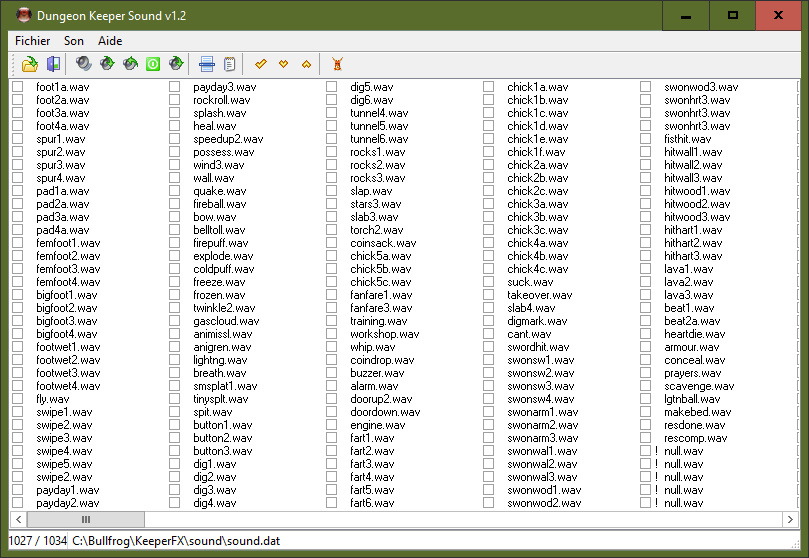Image resolution: width=809 pixels, height=558 pixels.
Task: Click the orange up-chevron toolbar icon
Action: (x=306, y=64)
